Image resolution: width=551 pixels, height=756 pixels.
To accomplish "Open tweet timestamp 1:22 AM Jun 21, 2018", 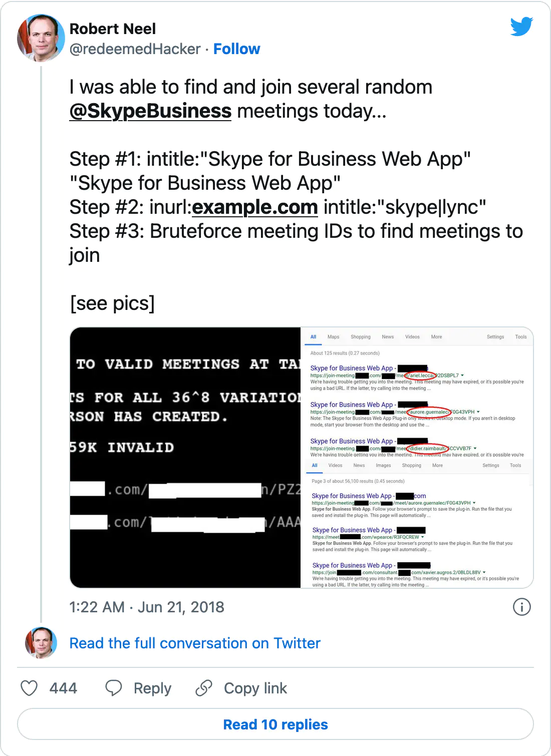I will [x=147, y=607].
